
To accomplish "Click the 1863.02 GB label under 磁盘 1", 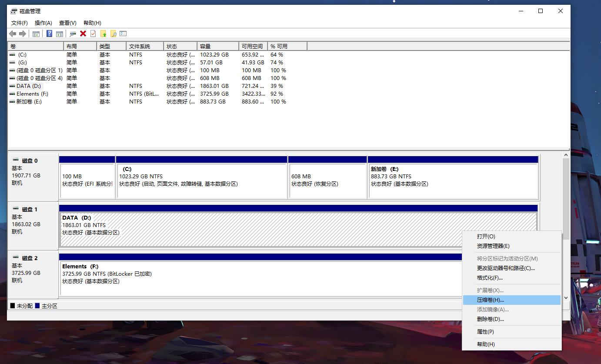I will pyautogui.click(x=26, y=224).
